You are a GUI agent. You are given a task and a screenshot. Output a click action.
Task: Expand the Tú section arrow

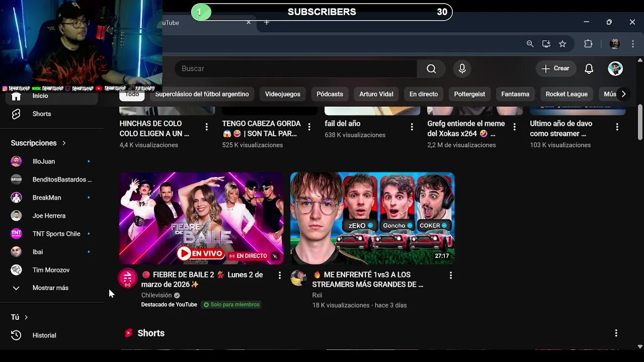coord(26,317)
